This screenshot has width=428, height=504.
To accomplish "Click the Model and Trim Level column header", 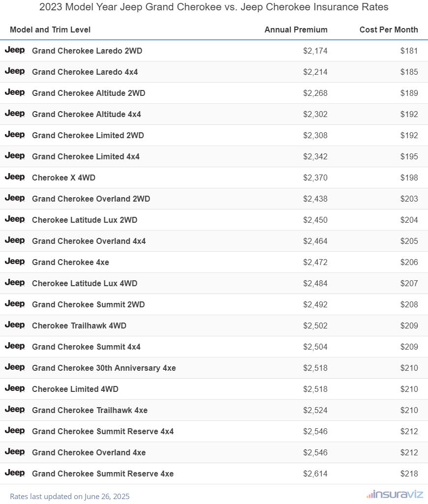I will [50, 30].
